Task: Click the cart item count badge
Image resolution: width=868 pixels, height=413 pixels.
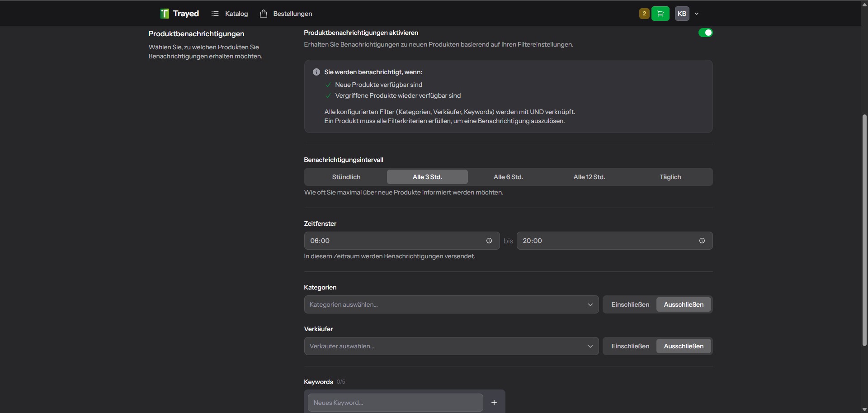Action: 644,14
